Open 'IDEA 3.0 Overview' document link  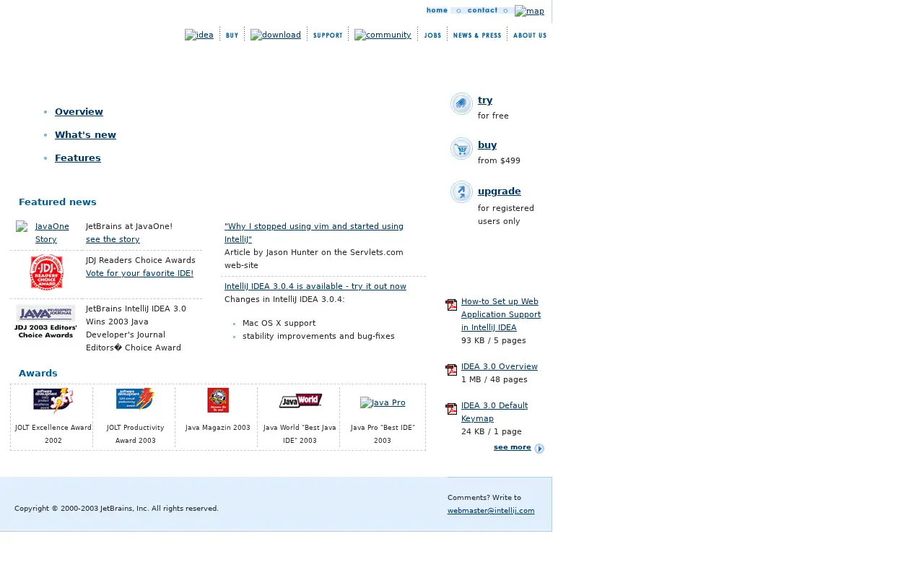(x=500, y=366)
